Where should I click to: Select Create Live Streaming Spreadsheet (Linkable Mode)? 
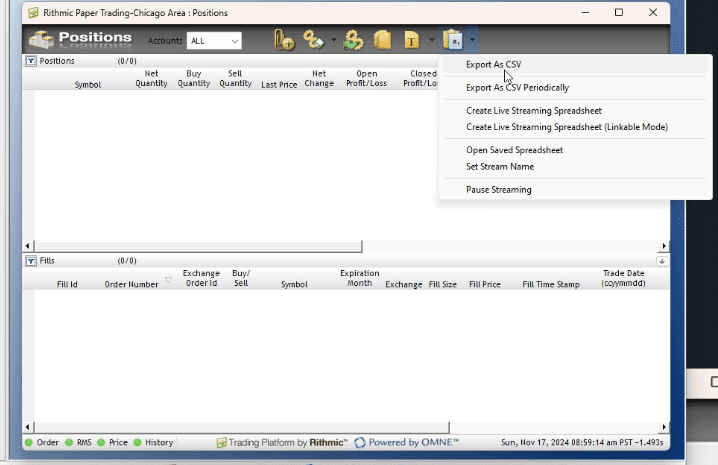click(x=566, y=127)
